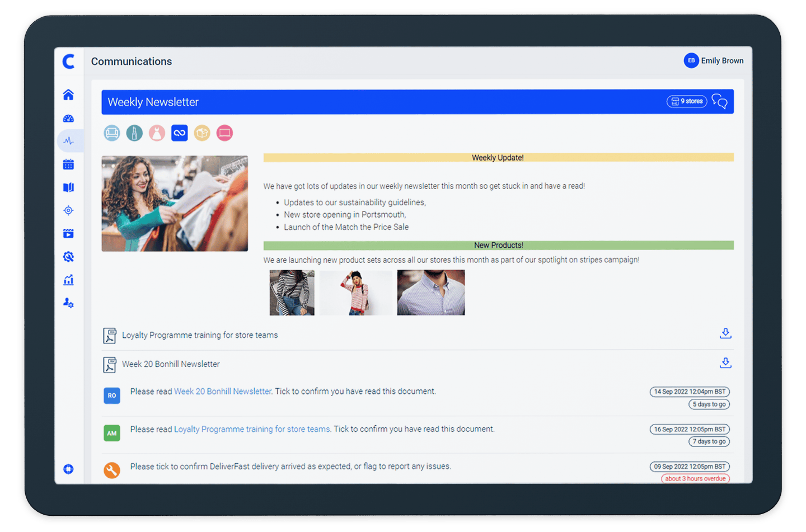This screenshot has width=806, height=532.
Task: Select the pink dress category icon
Action: (x=157, y=133)
